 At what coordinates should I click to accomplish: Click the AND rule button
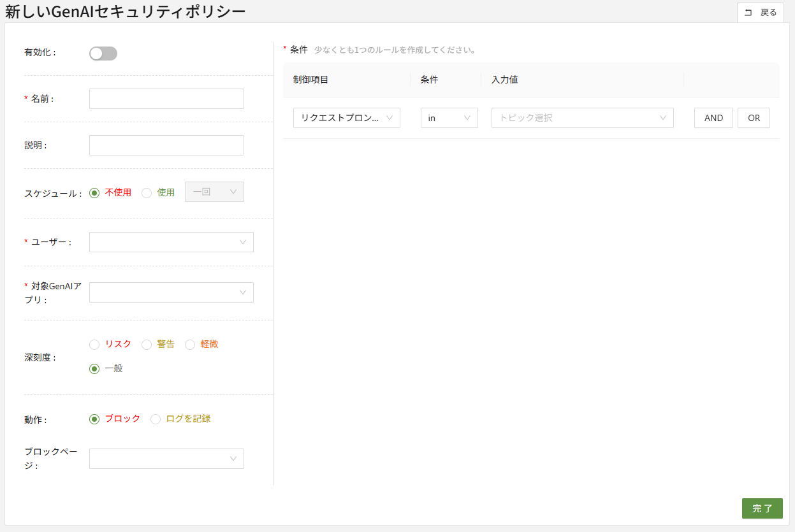[x=713, y=118]
